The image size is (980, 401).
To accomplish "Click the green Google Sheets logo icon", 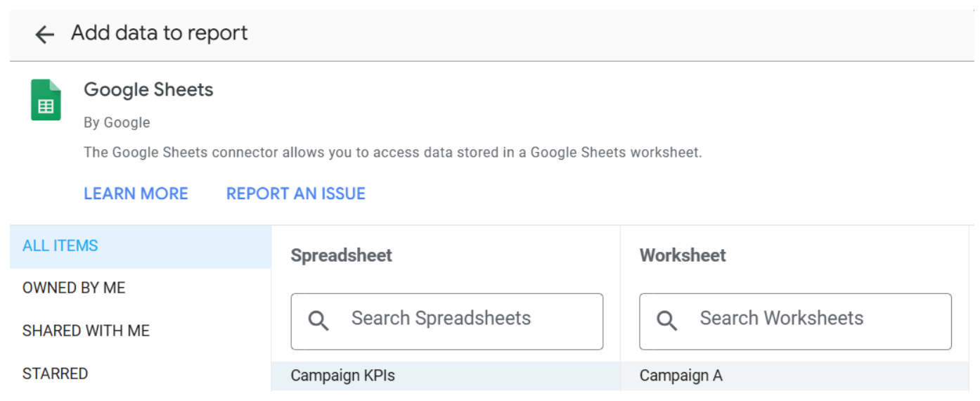I will (x=46, y=100).
